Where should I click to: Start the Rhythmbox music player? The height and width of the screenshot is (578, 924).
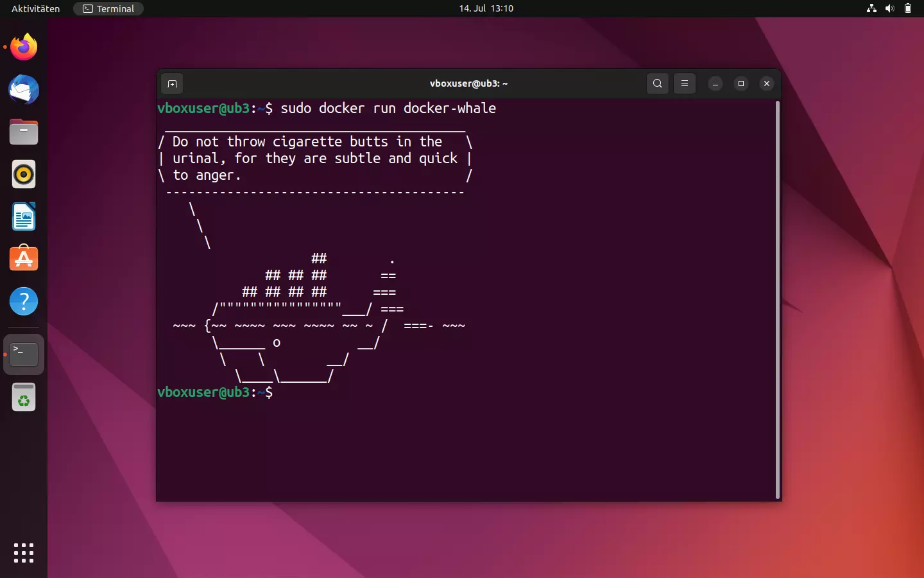click(x=23, y=174)
